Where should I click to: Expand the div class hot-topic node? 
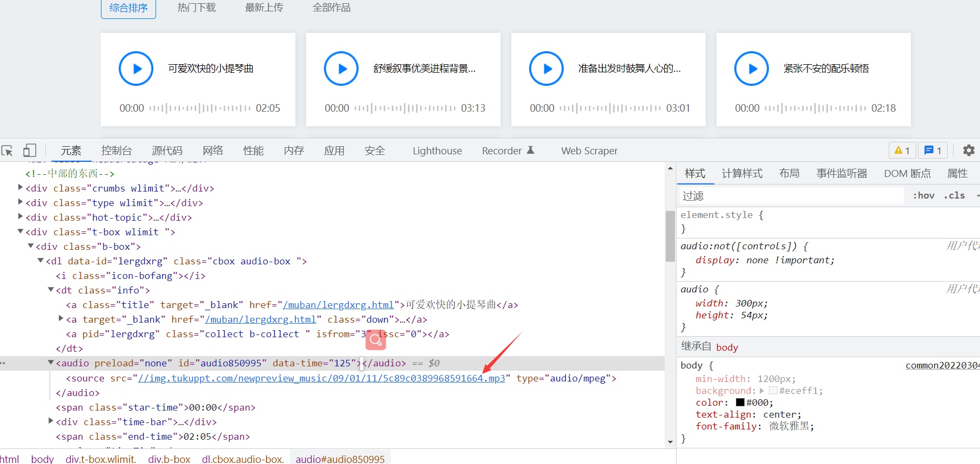(x=21, y=216)
